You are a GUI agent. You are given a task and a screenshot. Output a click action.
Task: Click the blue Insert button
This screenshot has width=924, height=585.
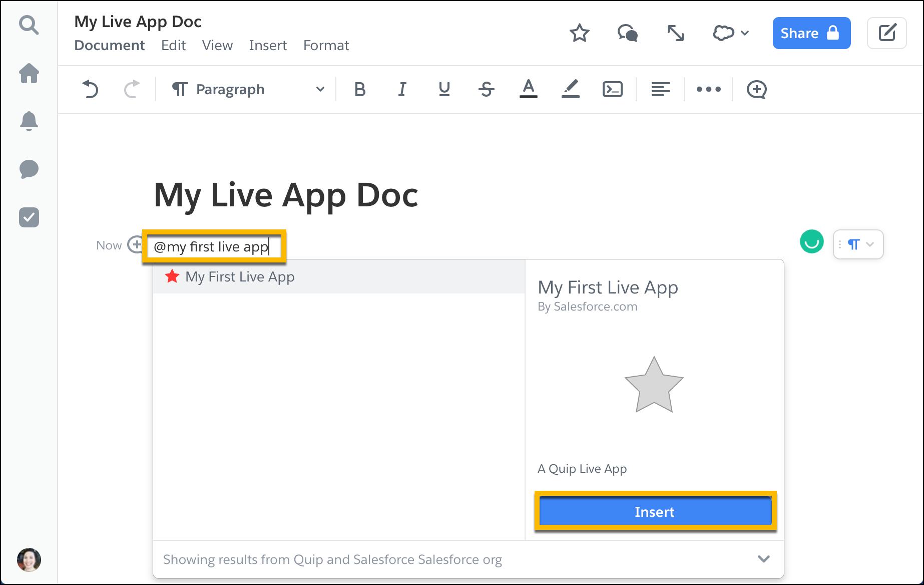tap(655, 511)
